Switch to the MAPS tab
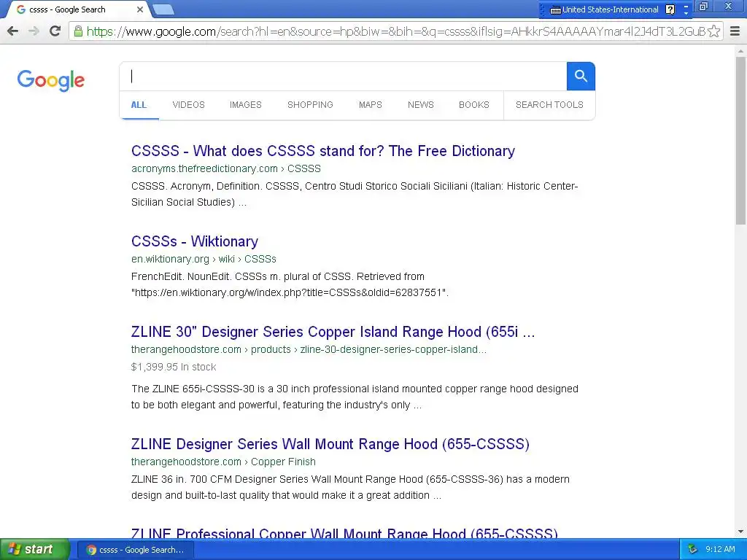This screenshot has height=560, width=747. point(370,105)
